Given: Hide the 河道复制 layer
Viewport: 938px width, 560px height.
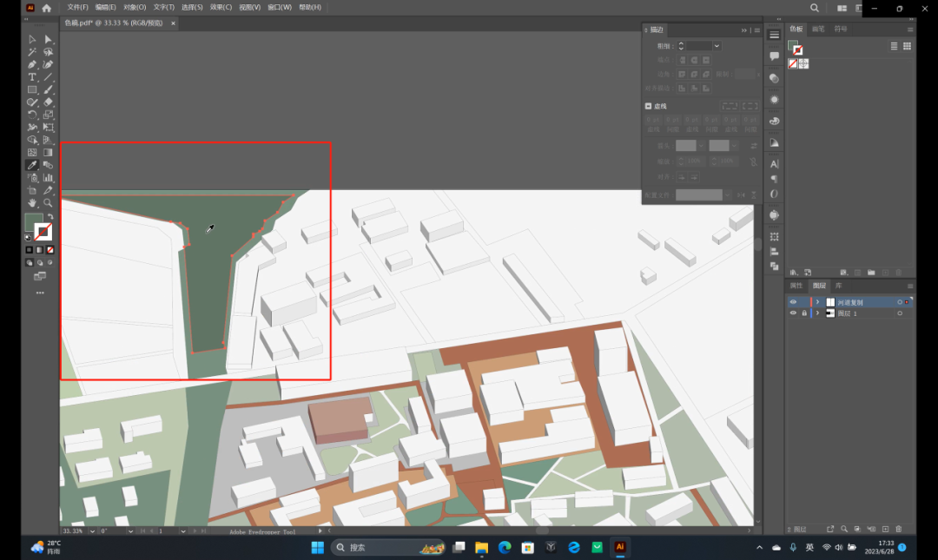Looking at the screenshot, I should click(x=793, y=302).
